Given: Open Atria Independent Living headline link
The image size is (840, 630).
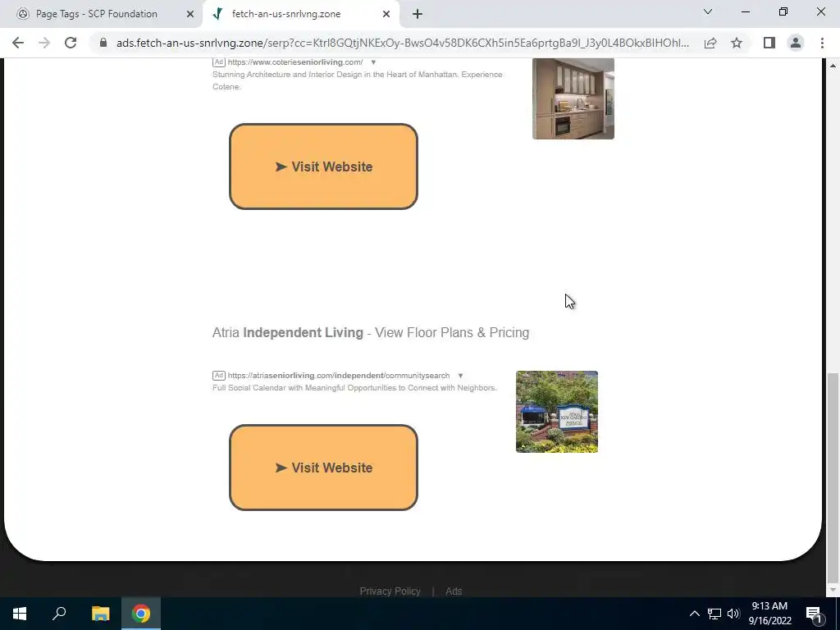Looking at the screenshot, I should [x=371, y=333].
